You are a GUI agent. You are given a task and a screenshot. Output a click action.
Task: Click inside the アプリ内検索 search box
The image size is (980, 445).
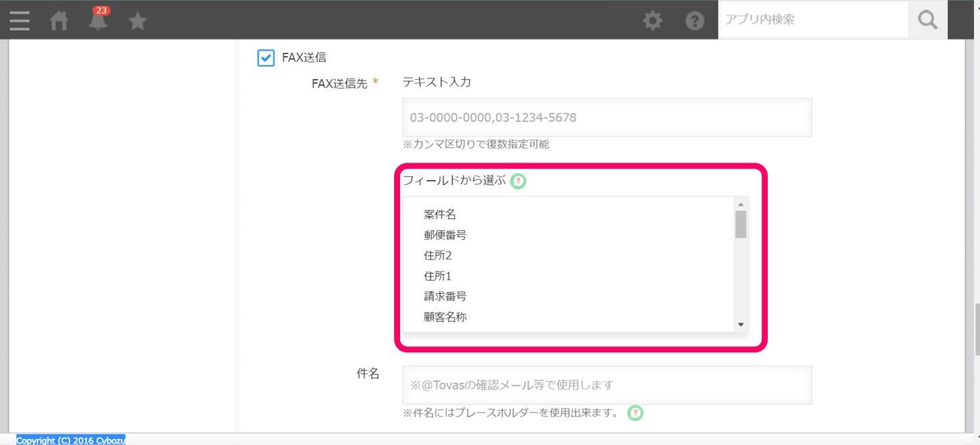(x=811, y=20)
